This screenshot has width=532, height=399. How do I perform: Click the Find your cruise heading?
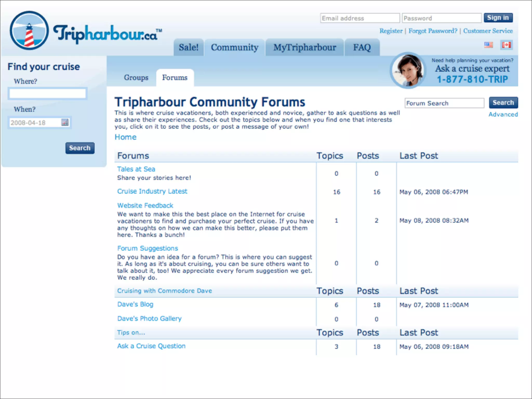coord(44,67)
